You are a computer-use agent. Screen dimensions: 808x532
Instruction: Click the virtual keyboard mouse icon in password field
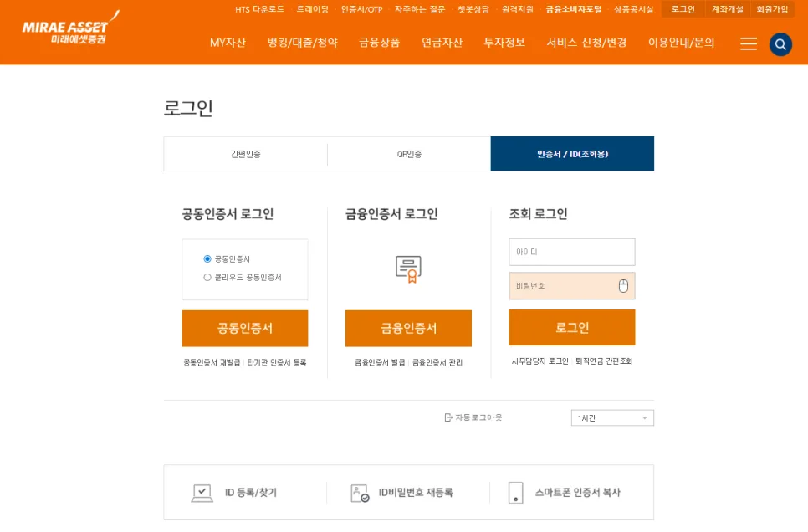(x=623, y=285)
